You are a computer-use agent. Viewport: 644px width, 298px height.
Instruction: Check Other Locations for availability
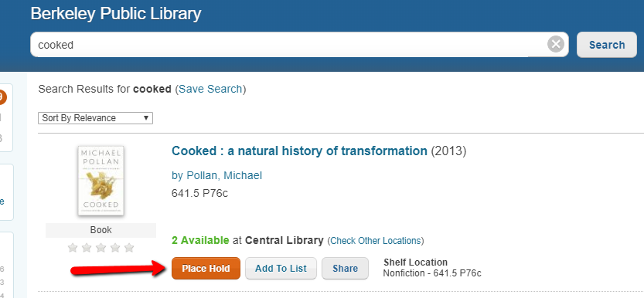(376, 241)
